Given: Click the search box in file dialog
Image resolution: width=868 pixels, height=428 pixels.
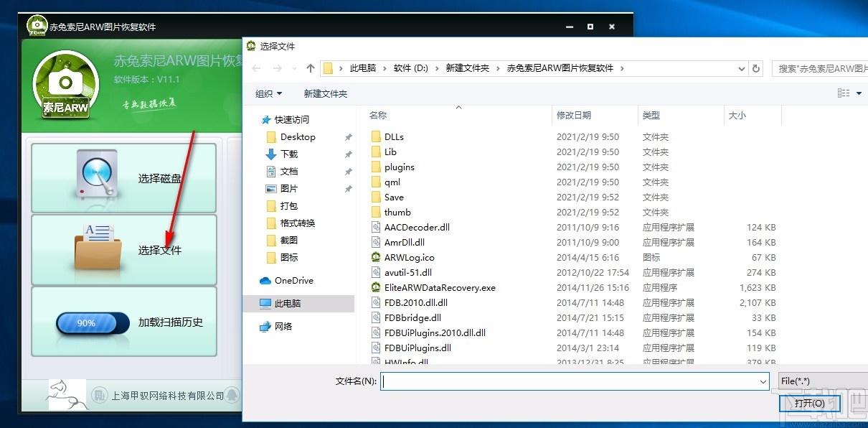Looking at the screenshot, I should [819, 68].
